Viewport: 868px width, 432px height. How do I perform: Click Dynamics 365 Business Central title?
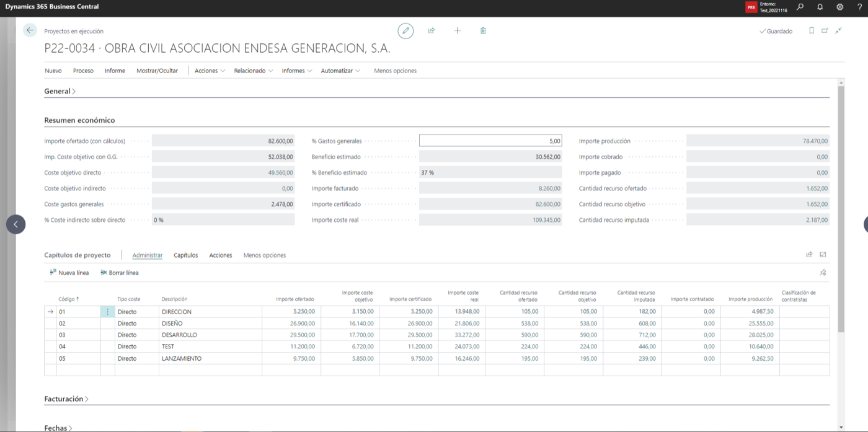click(x=52, y=7)
